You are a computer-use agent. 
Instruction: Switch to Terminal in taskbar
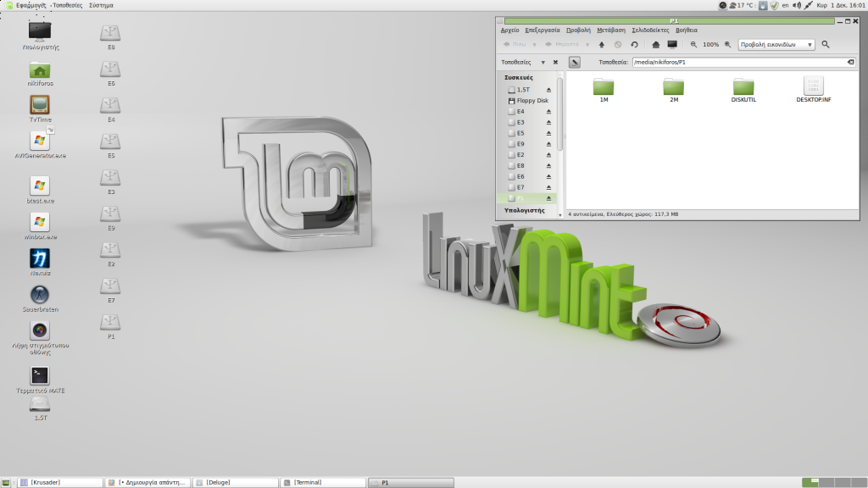tap(323, 482)
